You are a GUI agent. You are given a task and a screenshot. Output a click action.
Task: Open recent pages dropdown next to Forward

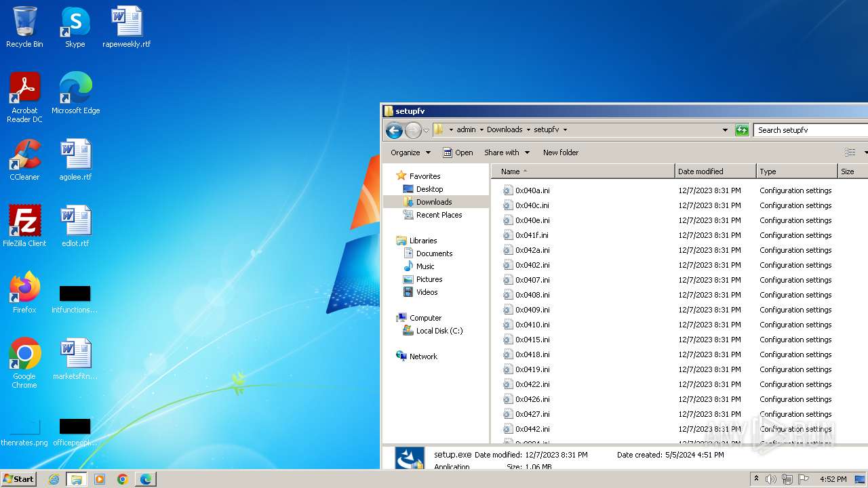[x=426, y=130]
